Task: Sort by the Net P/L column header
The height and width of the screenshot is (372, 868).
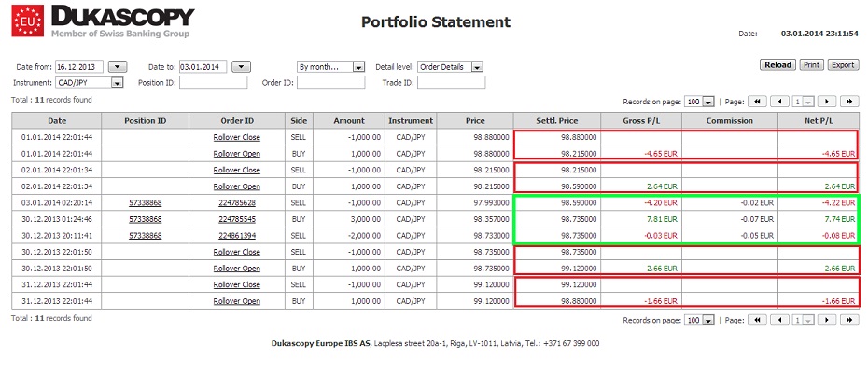Action: click(819, 121)
